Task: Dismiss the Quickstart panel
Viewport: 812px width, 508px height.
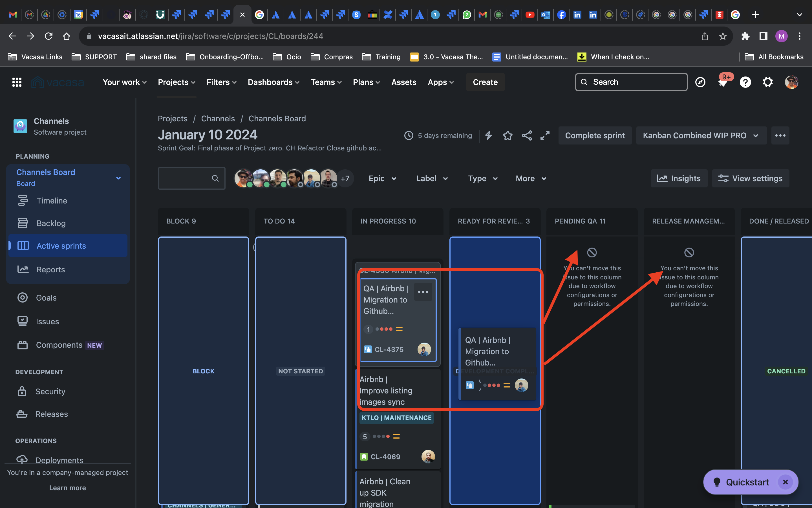Action: (x=785, y=482)
